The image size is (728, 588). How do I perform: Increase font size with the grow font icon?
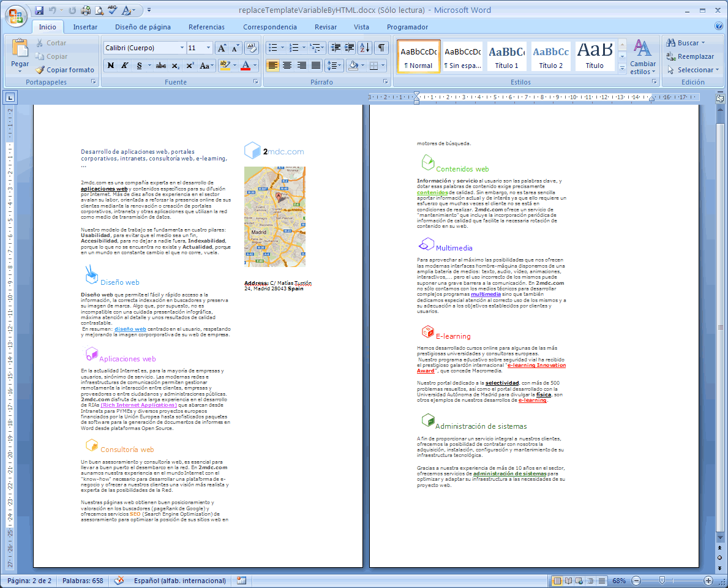click(x=222, y=48)
